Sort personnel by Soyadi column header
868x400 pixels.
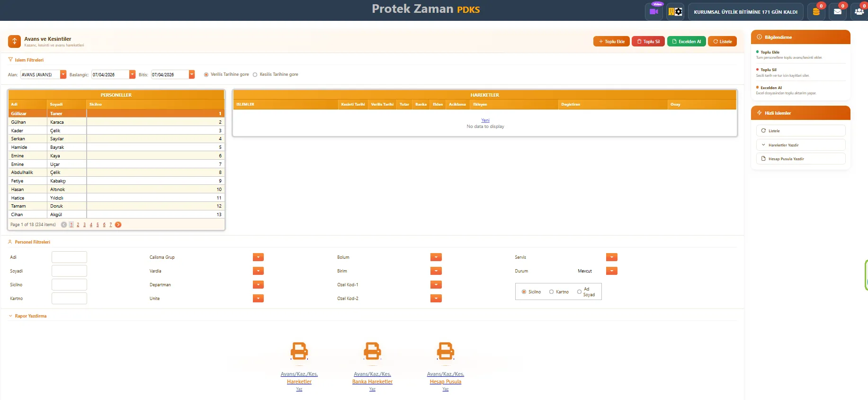pyautogui.click(x=67, y=104)
